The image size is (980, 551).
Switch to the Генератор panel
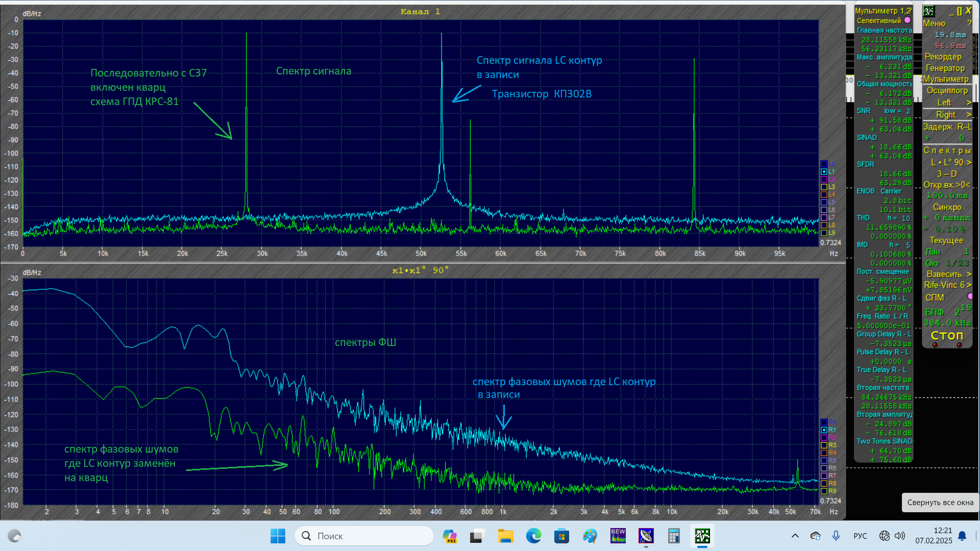pos(945,68)
